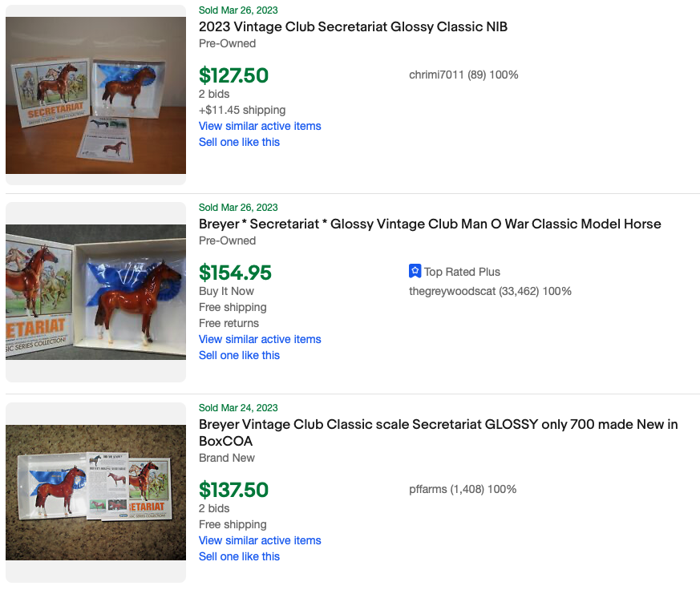Image resolution: width=700 pixels, height=590 pixels.
Task: Click seller pffarms feedback info
Action: 462,489
